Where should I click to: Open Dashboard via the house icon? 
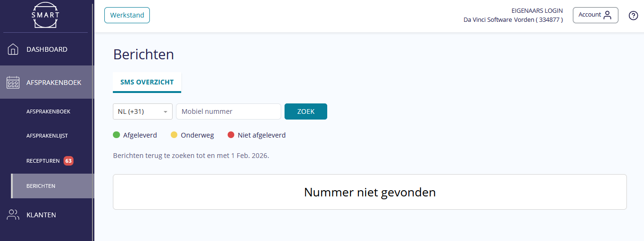tap(13, 49)
